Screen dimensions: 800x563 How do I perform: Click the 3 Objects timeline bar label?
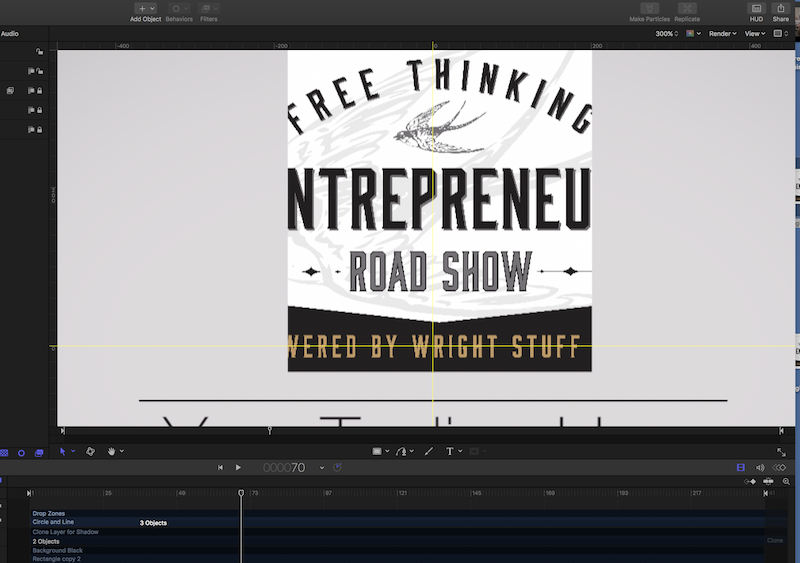point(153,523)
